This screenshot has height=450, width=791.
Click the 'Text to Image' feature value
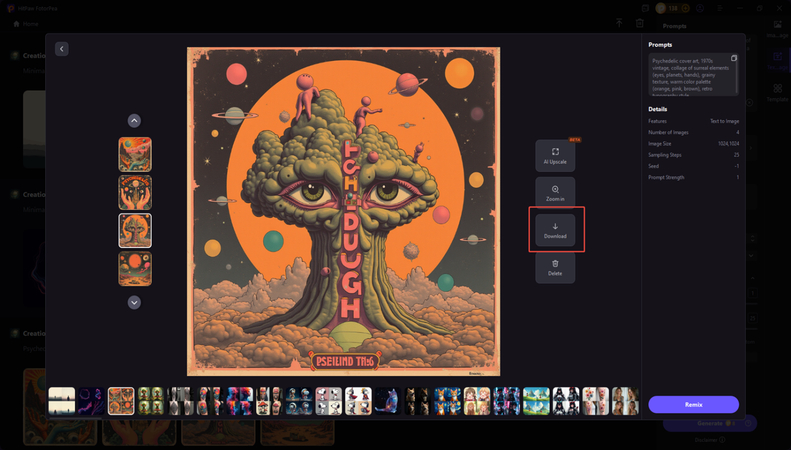(x=724, y=121)
